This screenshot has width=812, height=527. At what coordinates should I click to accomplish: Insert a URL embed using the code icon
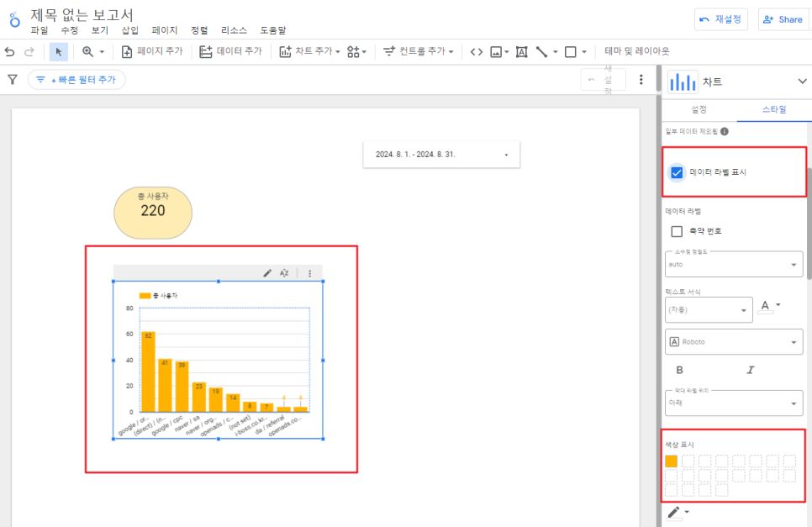click(477, 52)
